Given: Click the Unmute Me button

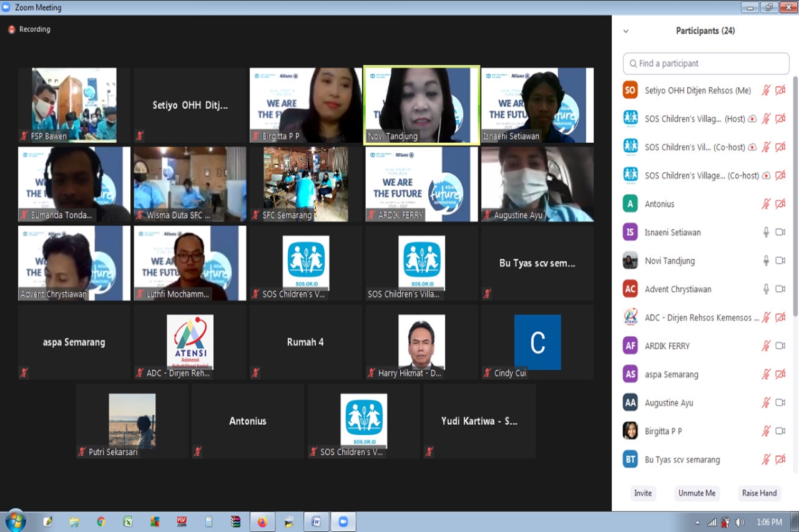Looking at the screenshot, I should pyautogui.click(x=697, y=493).
